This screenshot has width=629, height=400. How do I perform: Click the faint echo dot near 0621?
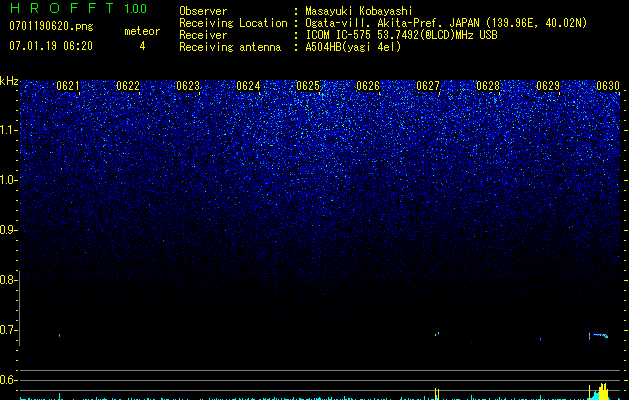coord(59,335)
